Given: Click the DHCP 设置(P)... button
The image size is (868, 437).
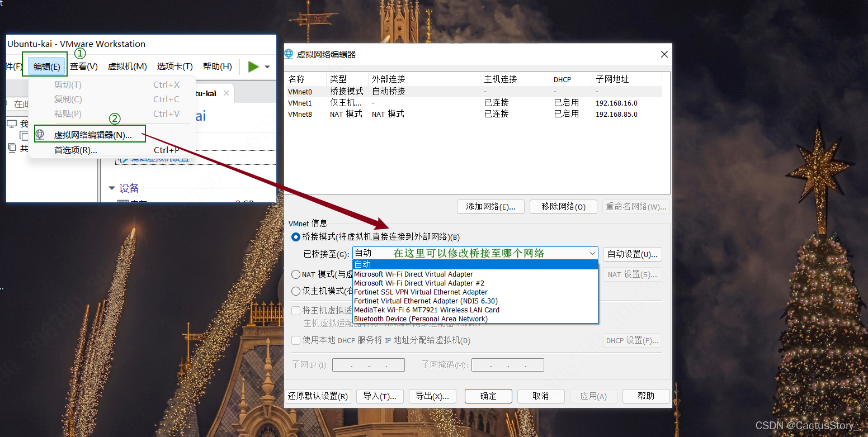Looking at the screenshot, I should click(633, 340).
